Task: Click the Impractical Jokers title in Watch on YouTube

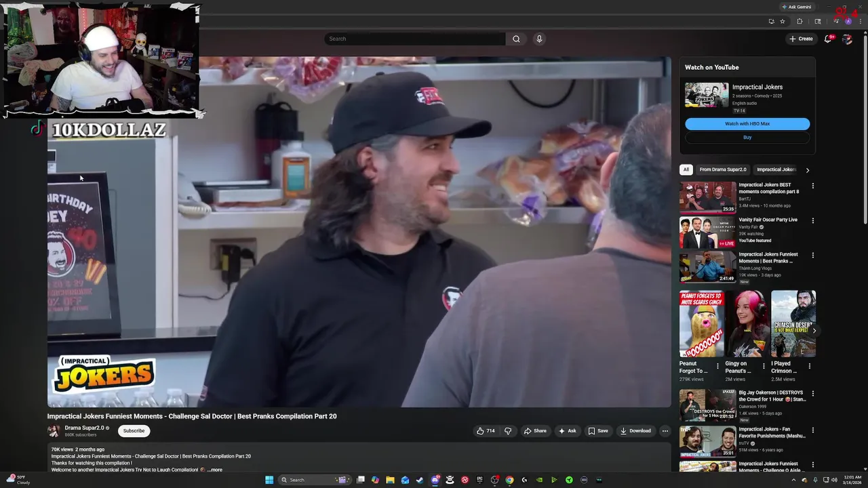Action: point(757,87)
